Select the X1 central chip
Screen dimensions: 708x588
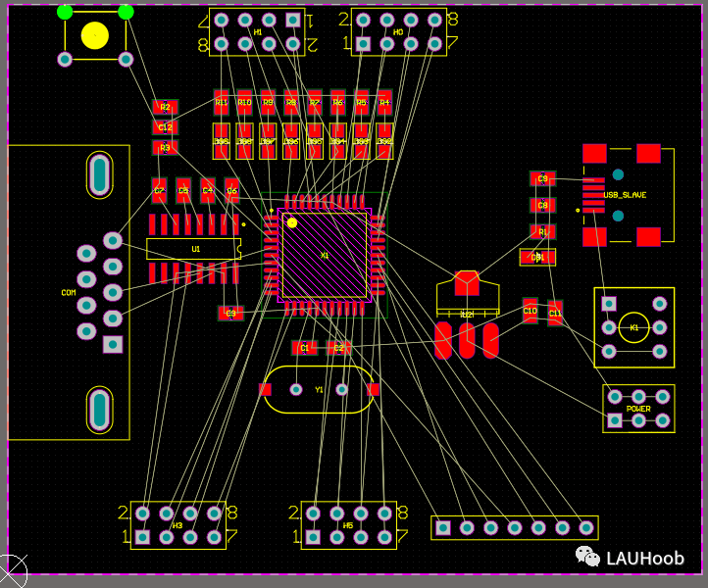pos(325,256)
